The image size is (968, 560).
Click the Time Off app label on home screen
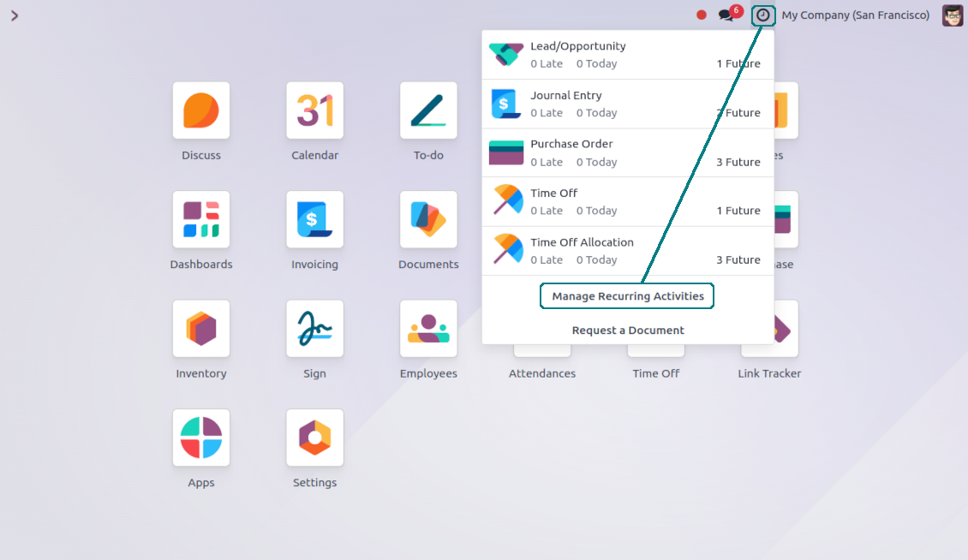tap(655, 373)
